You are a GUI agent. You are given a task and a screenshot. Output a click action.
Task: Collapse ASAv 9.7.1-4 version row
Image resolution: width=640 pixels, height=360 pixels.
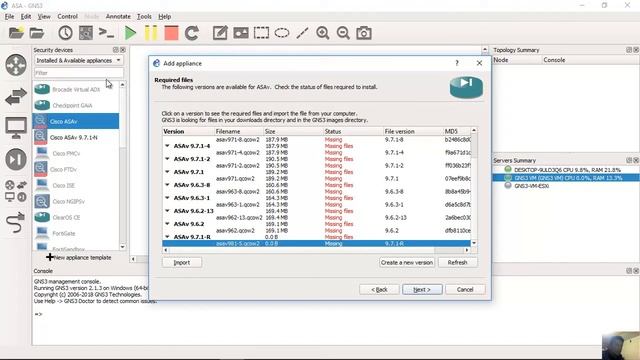point(167,146)
